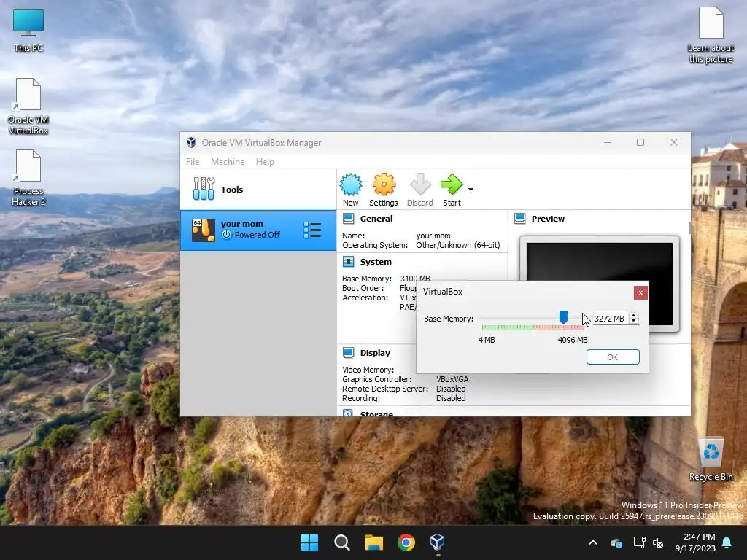
Task: Decrease base memory with down stepper arrow
Action: click(634, 322)
